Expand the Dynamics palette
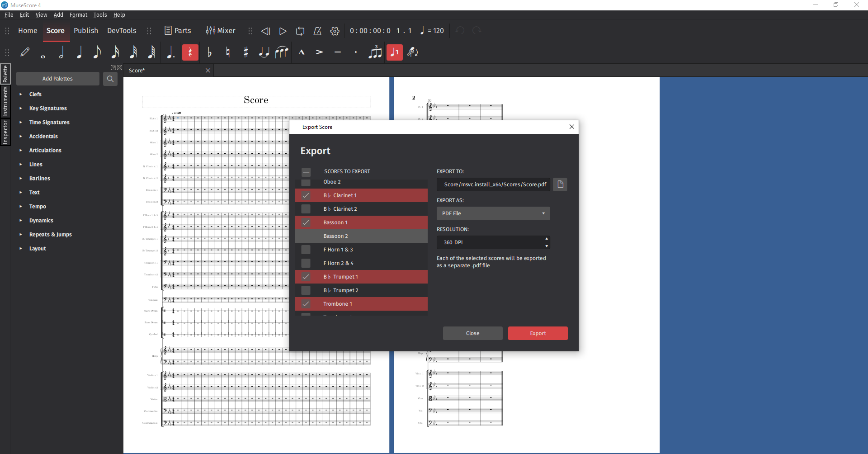Image resolution: width=868 pixels, height=454 pixels. tap(21, 221)
